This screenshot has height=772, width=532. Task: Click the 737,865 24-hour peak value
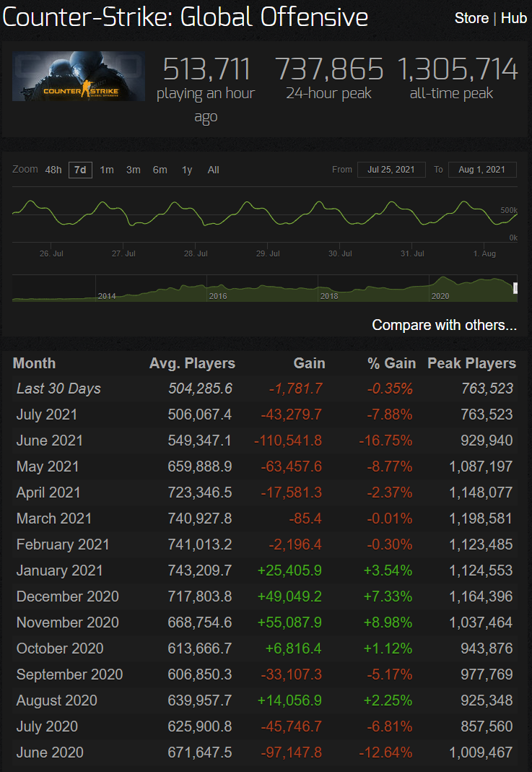tap(328, 69)
